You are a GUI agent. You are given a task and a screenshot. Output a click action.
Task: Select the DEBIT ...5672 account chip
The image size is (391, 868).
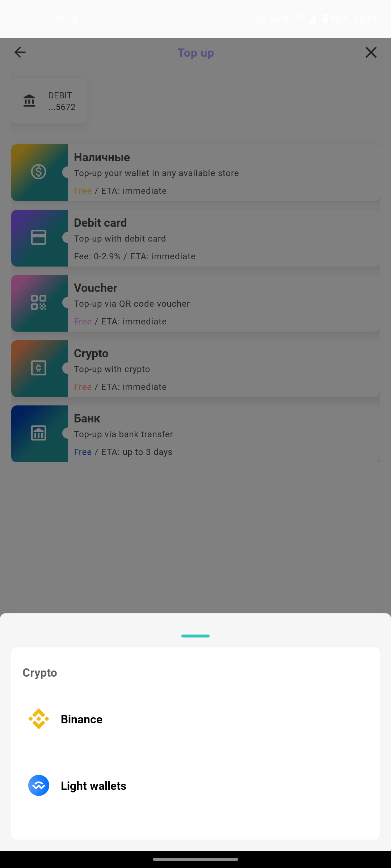pos(49,101)
